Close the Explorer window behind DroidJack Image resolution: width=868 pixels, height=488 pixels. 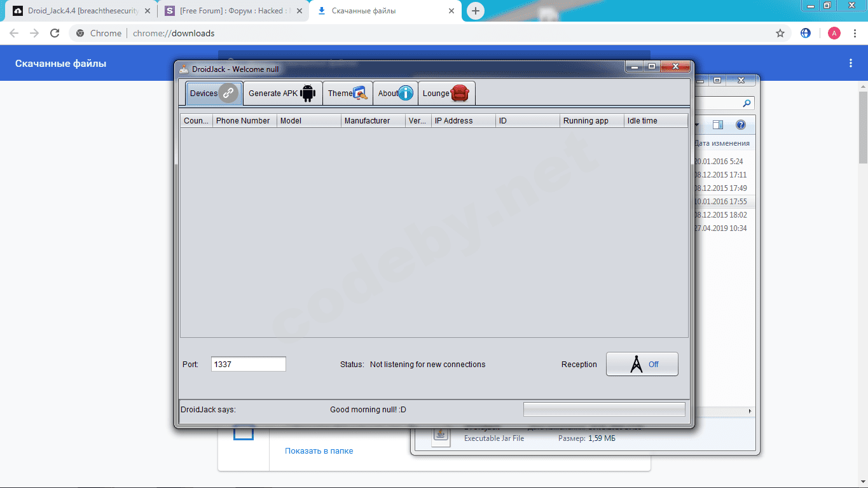[x=741, y=80]
